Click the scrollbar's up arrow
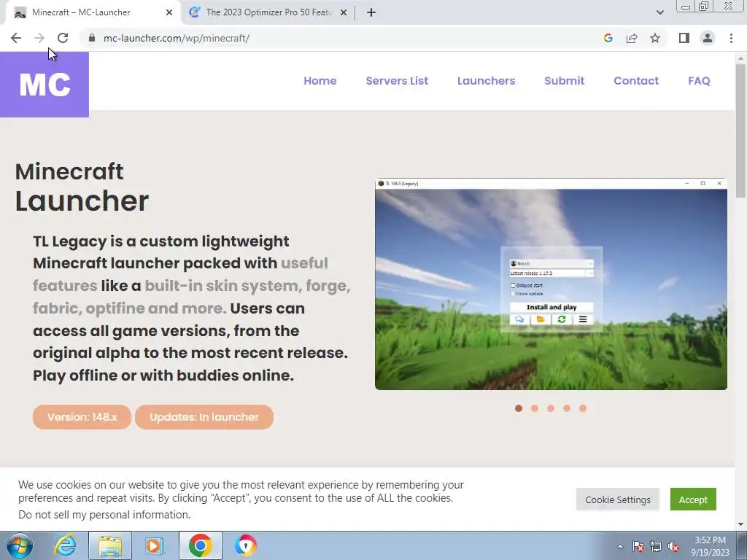 click(741, 58)
